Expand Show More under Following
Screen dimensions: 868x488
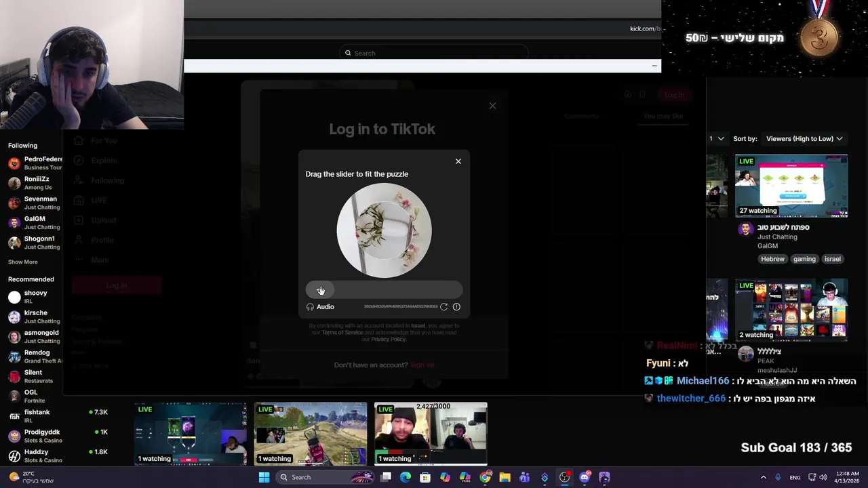click(x=23, y=262)
